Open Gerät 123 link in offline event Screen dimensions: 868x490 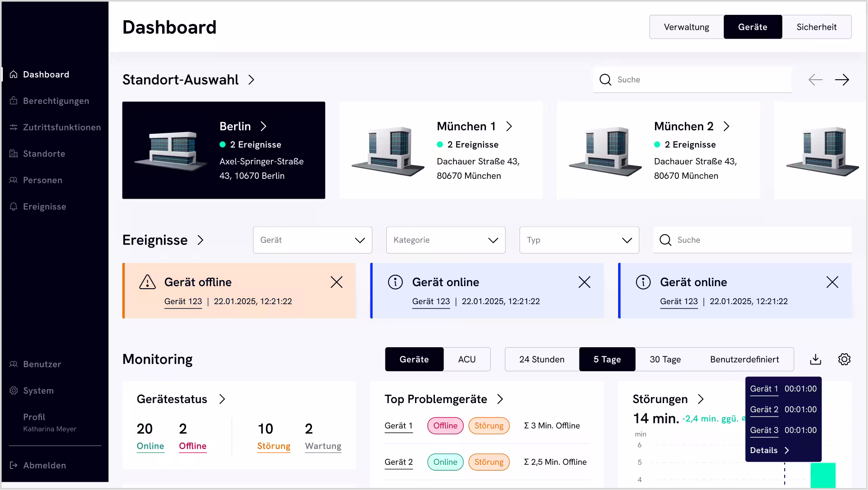tap(183, 302)
